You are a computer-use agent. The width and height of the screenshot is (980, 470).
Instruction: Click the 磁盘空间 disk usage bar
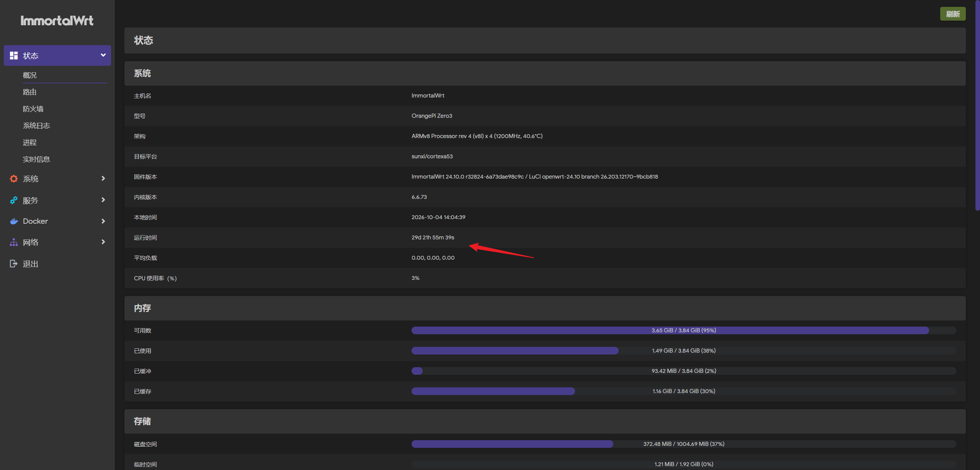684,444
